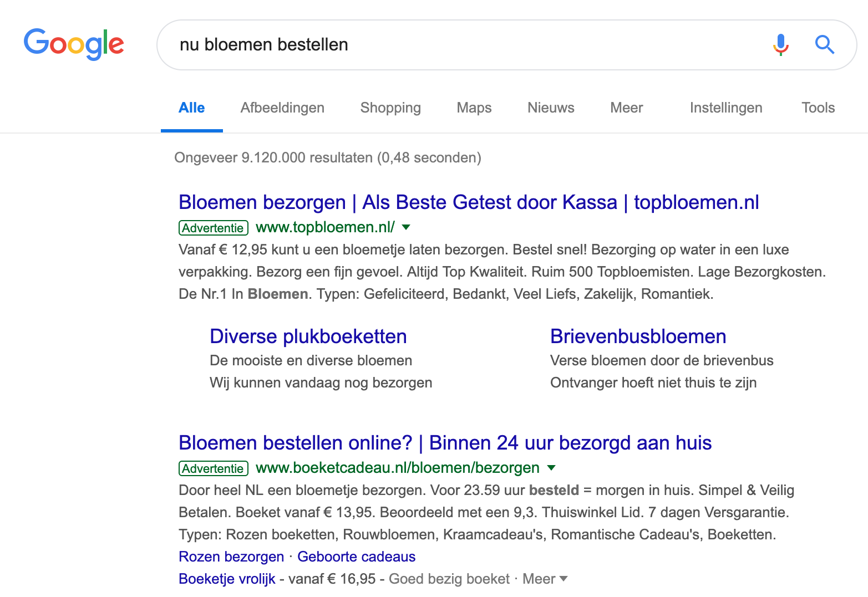Click the Google logo
868x597 pixels.
point(74,44)
